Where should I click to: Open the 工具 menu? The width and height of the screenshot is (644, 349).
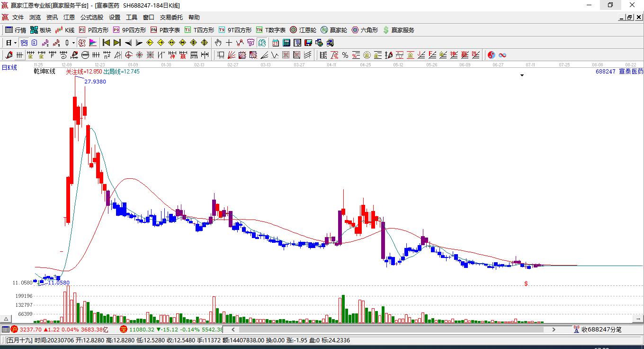132,18
